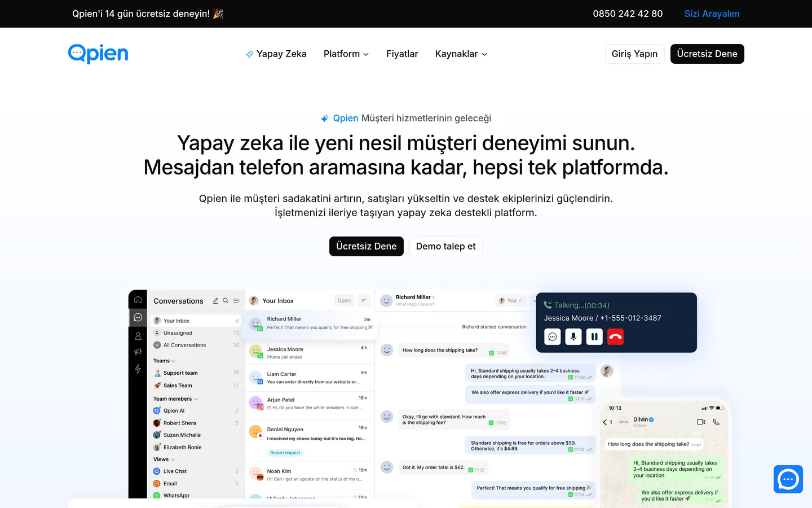Viewport: 812px width, 508px height.
Task: Select team member Suzan Michalle
Action: pyautogui.click(x=196, y=435)
